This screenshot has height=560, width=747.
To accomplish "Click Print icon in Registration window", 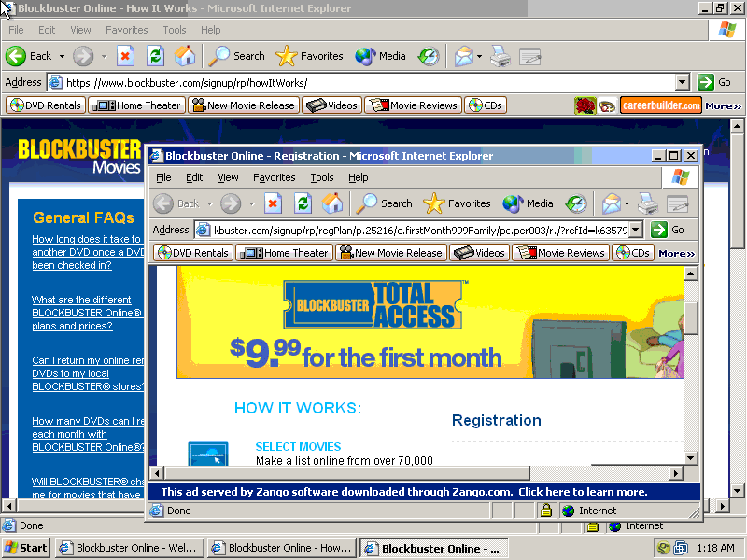I will tap(648, 203).
